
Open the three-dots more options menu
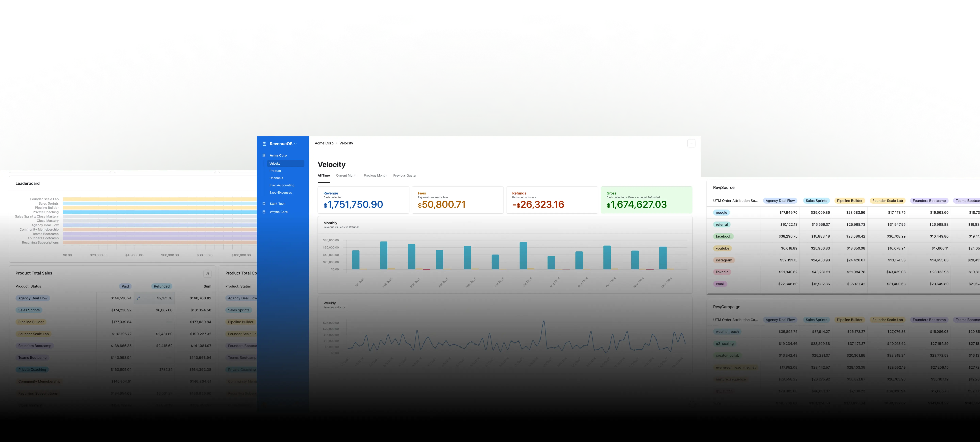pyautogui.click(x=691, y=143)
